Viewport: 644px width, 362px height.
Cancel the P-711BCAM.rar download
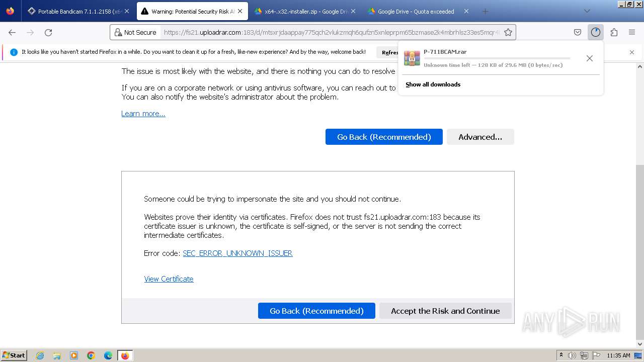[x=590, y=58]
